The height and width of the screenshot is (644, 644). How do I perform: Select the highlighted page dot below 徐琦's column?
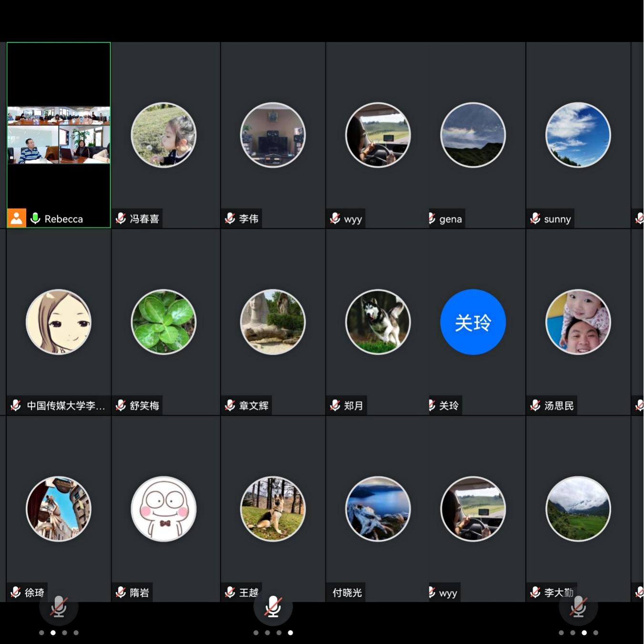(53, 633)
